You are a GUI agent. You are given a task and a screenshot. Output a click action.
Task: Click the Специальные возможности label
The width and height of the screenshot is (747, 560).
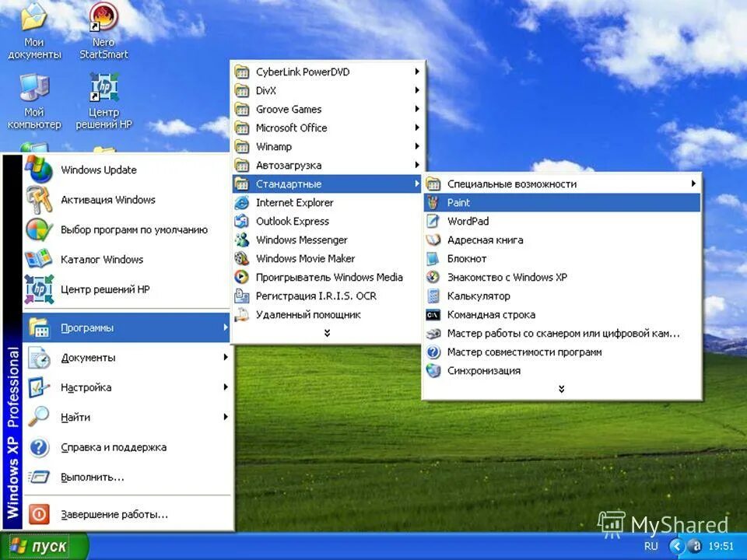512,184
